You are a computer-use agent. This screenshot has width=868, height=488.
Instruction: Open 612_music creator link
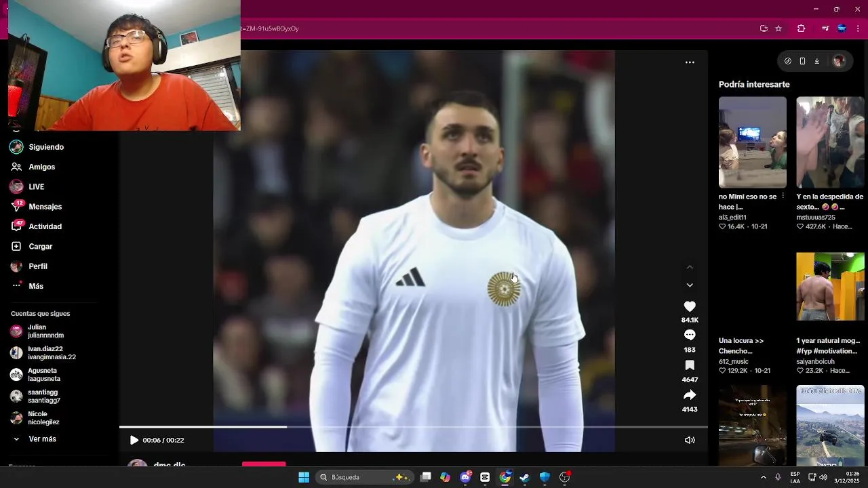click(x=734, y=362)
